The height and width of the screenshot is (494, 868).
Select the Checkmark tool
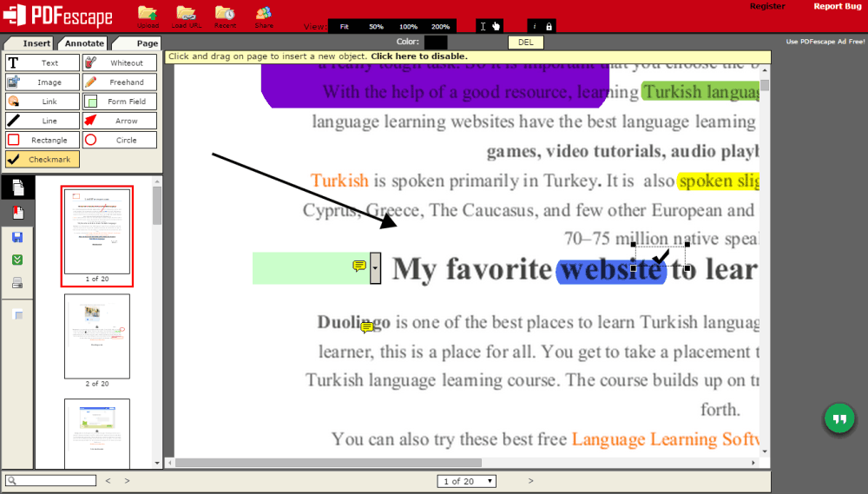(x=43, y=160)
